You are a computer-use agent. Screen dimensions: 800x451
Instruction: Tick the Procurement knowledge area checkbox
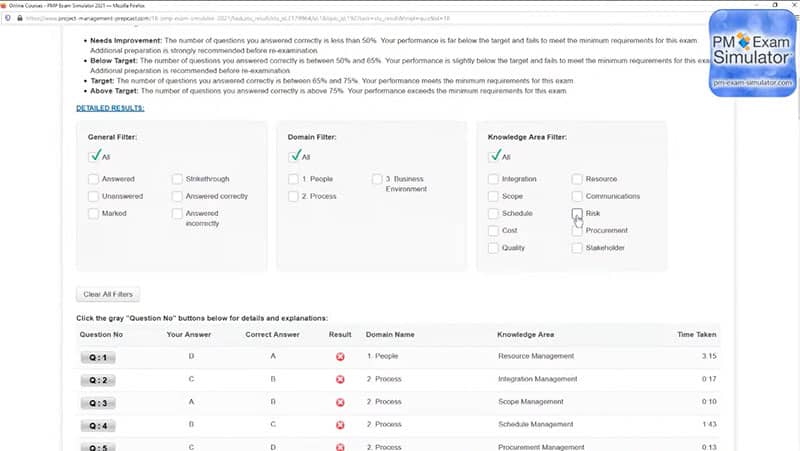577,231
